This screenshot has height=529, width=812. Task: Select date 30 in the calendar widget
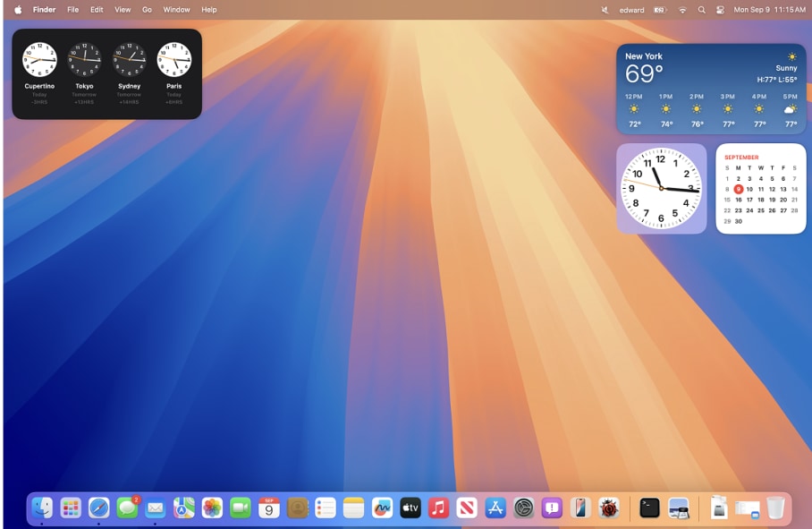tap(739, 221)
